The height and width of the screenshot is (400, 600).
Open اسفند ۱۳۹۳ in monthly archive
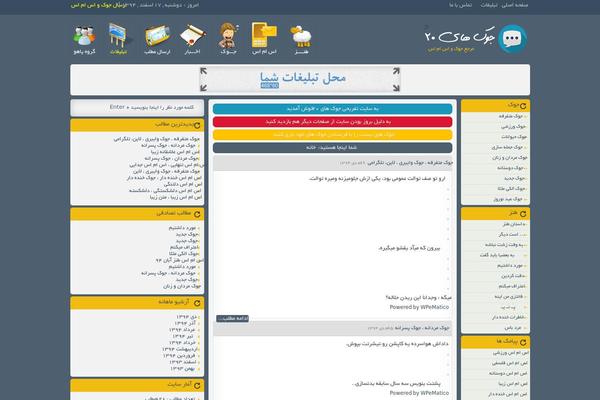click(183, 362)
